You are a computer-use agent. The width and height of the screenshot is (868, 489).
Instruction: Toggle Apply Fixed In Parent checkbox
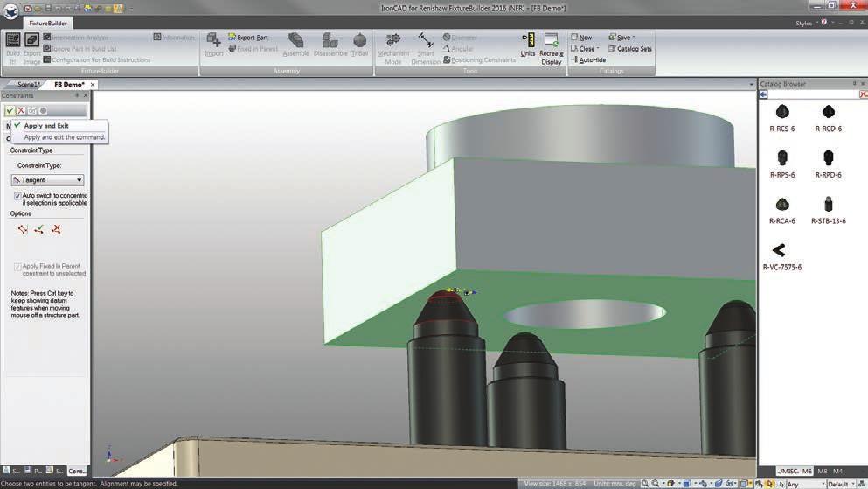click(x=17, y=267)
